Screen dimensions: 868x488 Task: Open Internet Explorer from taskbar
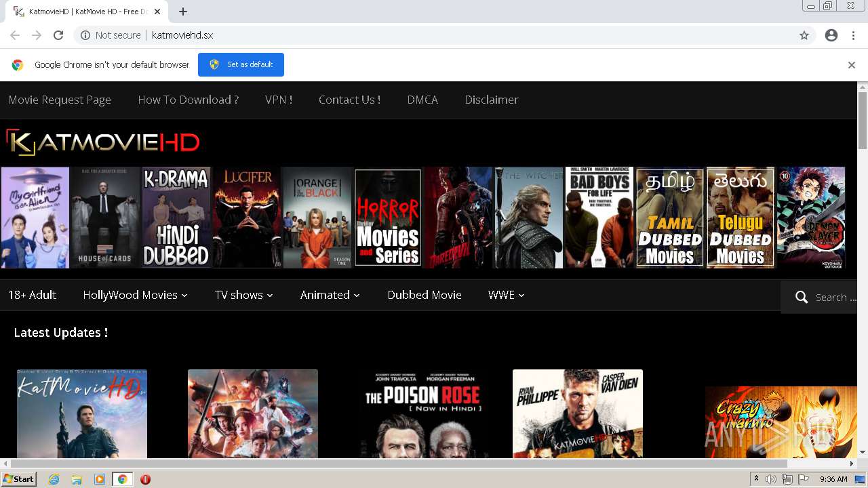pyautogui.click(x=54, y=479)
